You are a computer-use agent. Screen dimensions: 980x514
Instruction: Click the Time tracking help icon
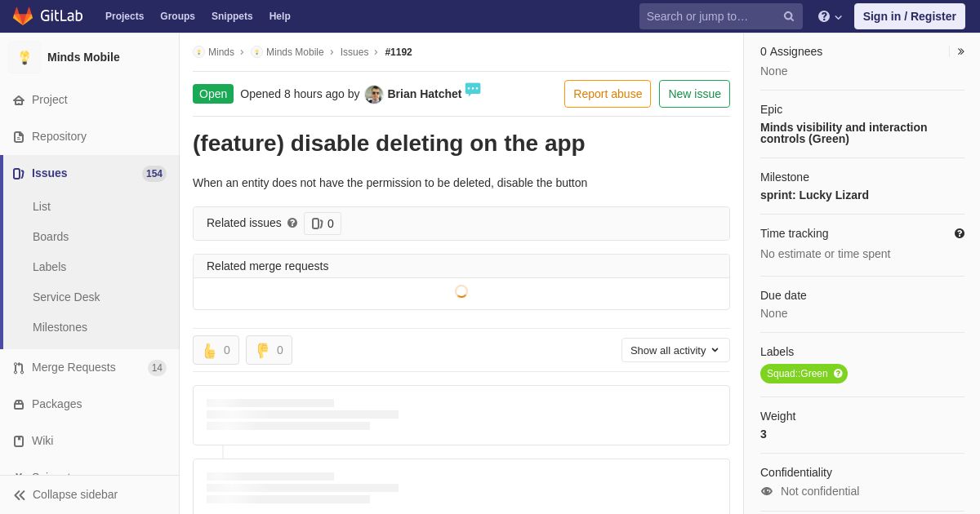(x=960, y=233)
